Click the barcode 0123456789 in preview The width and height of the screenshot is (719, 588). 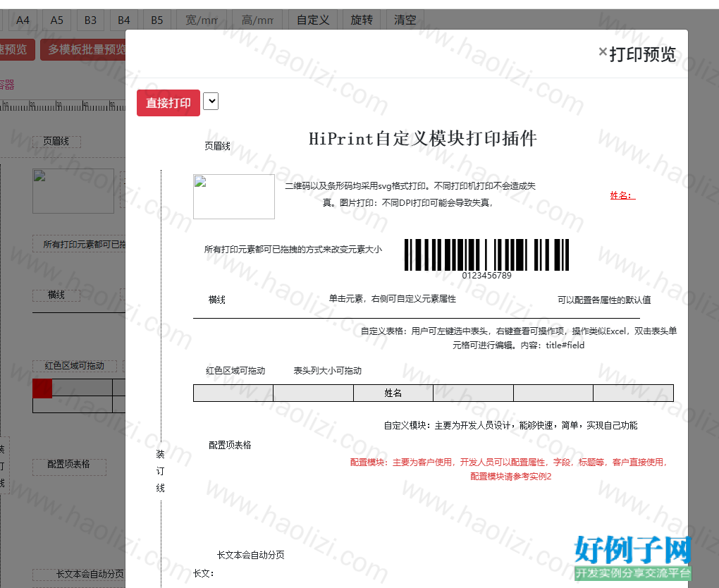click(486, 259)
